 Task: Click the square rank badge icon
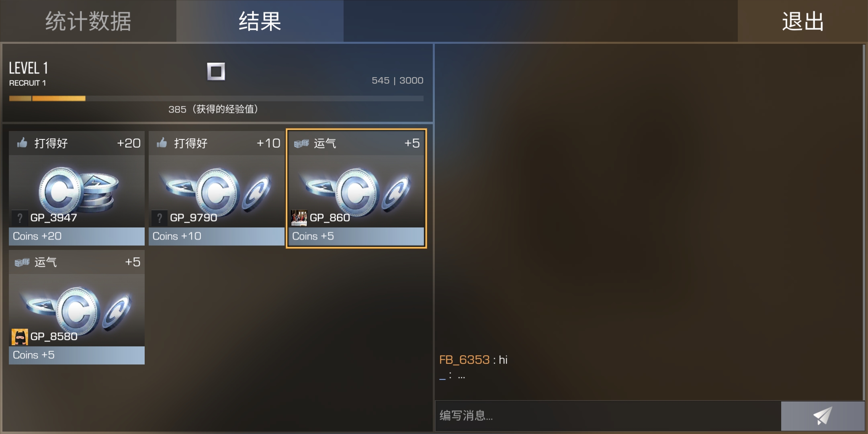(x=216, y=72)
